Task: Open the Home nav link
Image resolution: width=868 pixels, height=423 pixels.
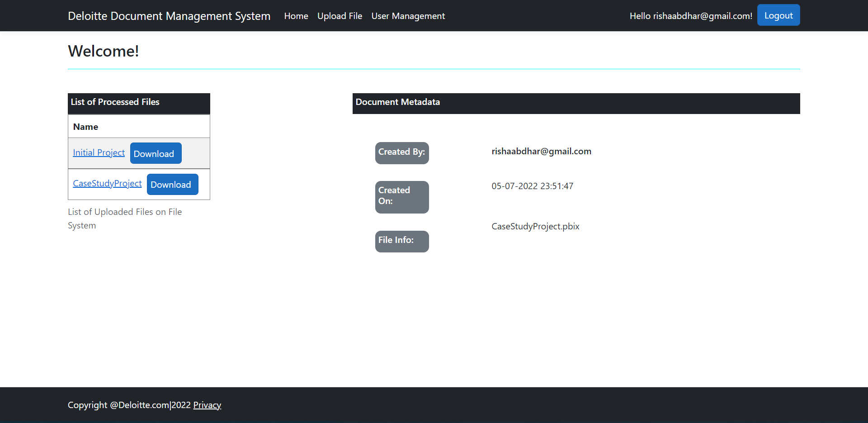Action: click(x=296, y=16)
